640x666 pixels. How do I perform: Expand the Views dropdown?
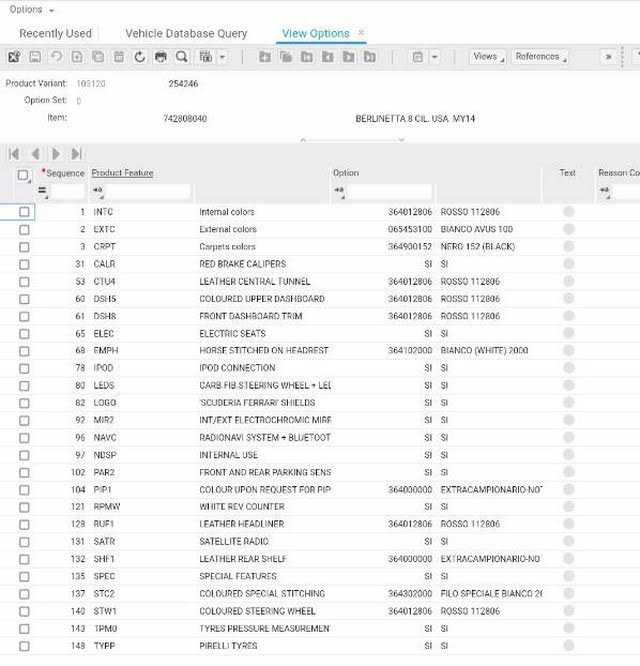click(x=487, y=57)
